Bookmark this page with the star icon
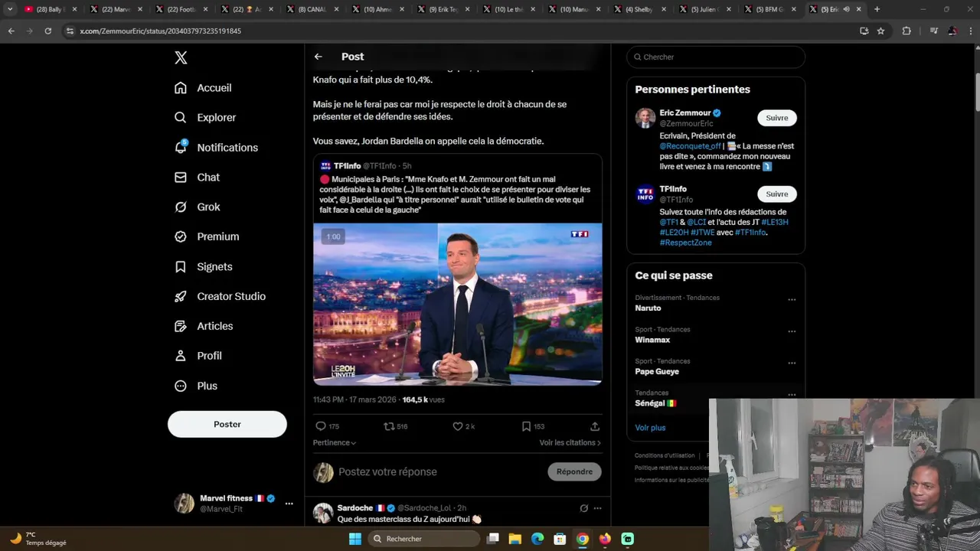The image size is (980, 551). 880,31
